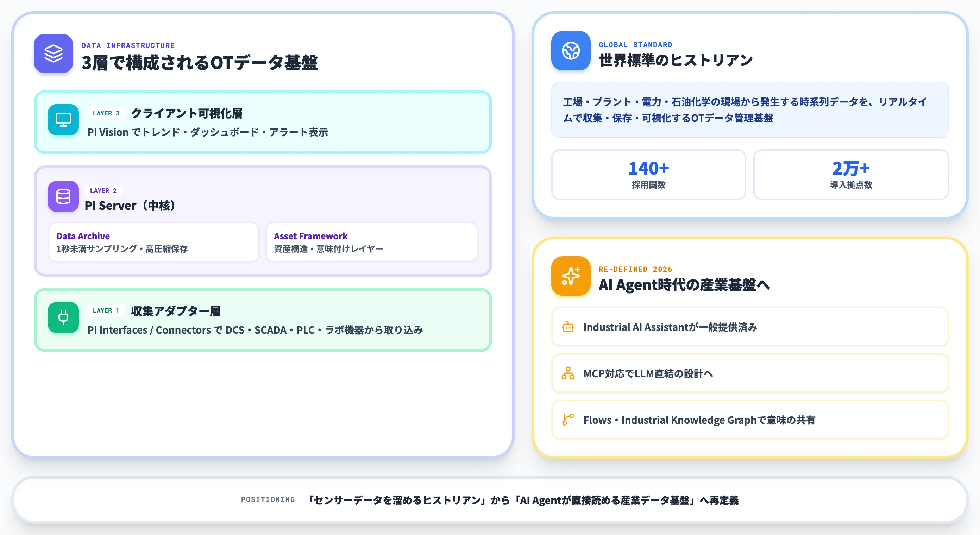The image size is (980, 535).
Task: Click the POSITIONING label in the footer
Action: 268,499
